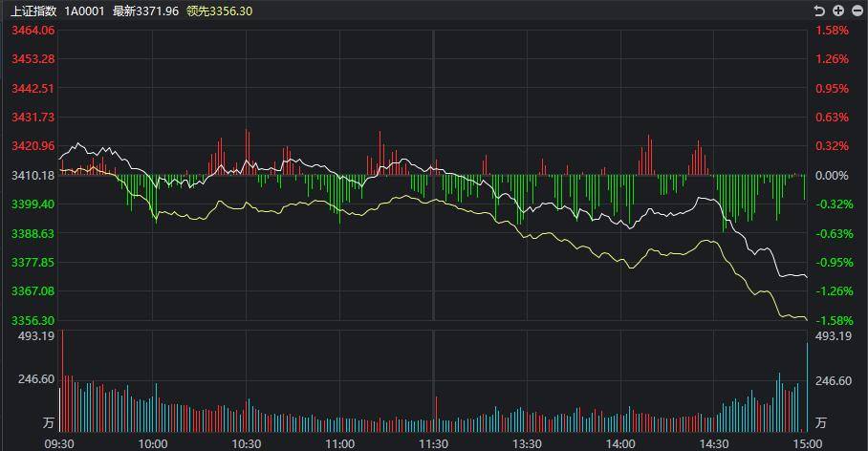Click the 1A0001 stock code
This screenshot has width=868, height=451.
point(85,11)
